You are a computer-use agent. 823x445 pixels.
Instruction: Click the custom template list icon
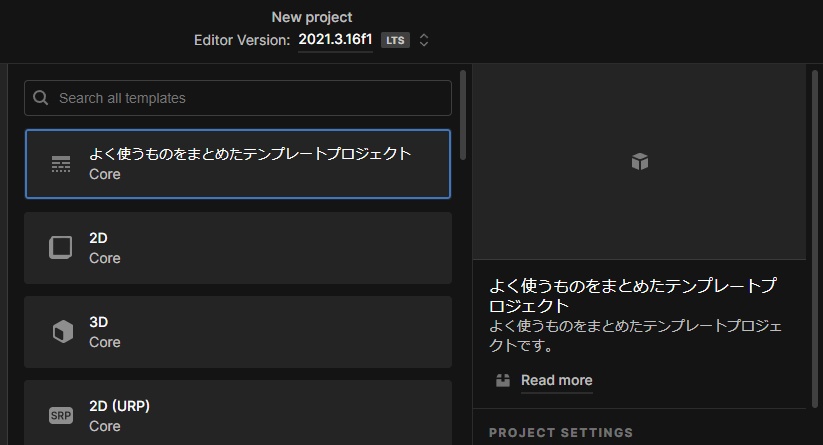tap(61, 164)
